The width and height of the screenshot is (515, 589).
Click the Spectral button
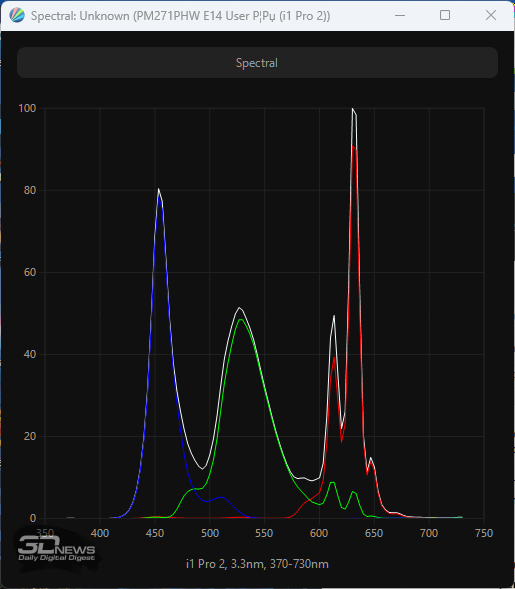tap(257, 63)
